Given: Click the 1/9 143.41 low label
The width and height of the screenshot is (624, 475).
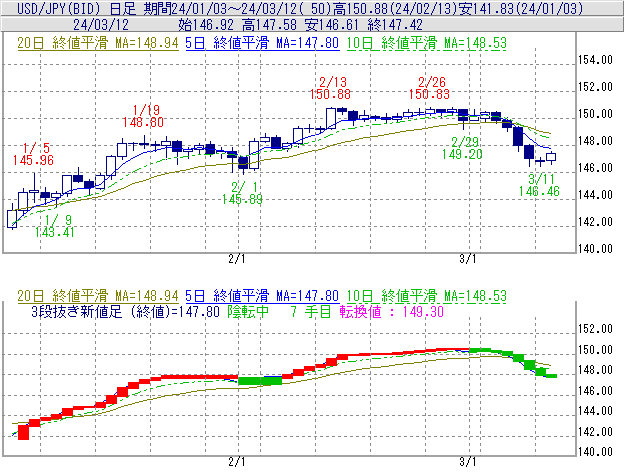Looking at the screenshot, I should click(x=55, y=226).
